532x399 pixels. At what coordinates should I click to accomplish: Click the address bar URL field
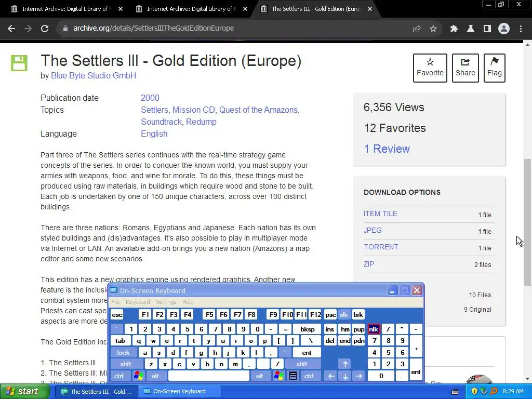tap(234, 29)
